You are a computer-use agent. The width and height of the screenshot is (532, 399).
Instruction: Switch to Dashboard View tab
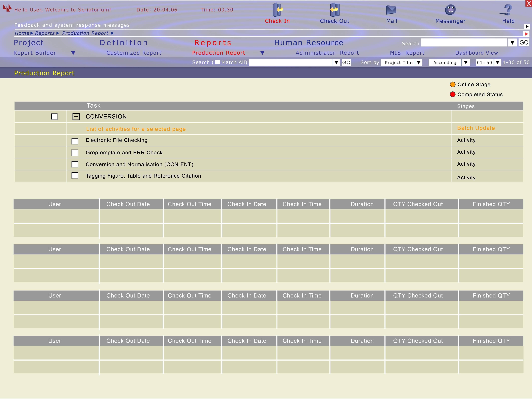tap(476, 53)
